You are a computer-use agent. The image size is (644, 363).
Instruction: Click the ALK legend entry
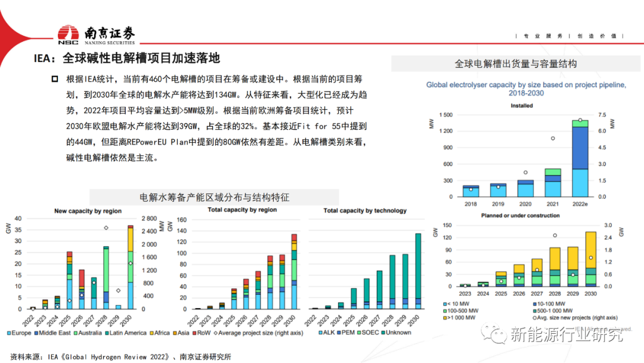tap(327, 333)
